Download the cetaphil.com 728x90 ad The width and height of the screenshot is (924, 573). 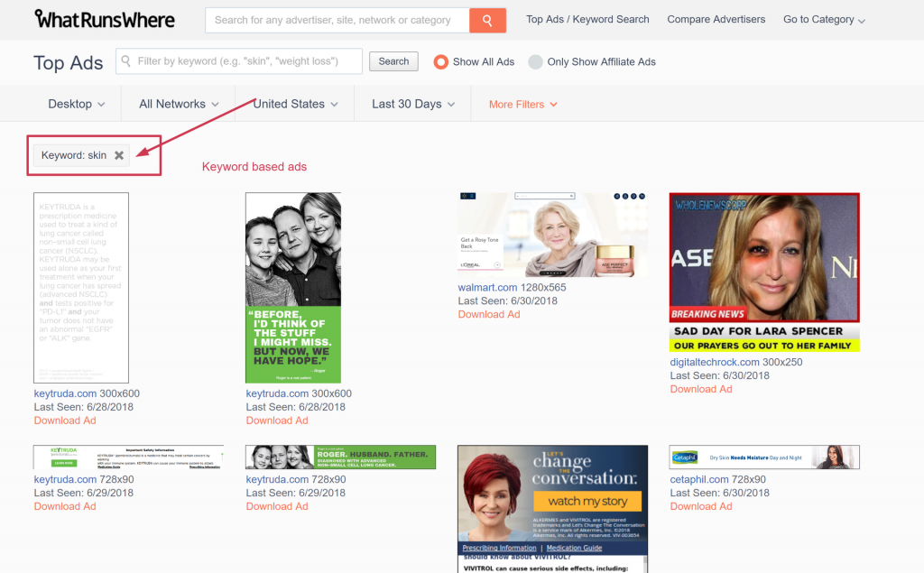coord(701,506)
